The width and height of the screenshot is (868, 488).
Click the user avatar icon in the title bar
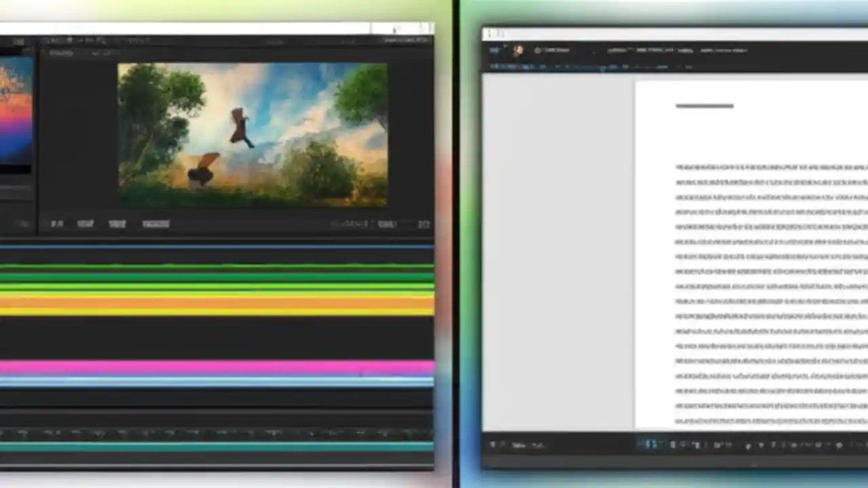[x=517, y=49]
